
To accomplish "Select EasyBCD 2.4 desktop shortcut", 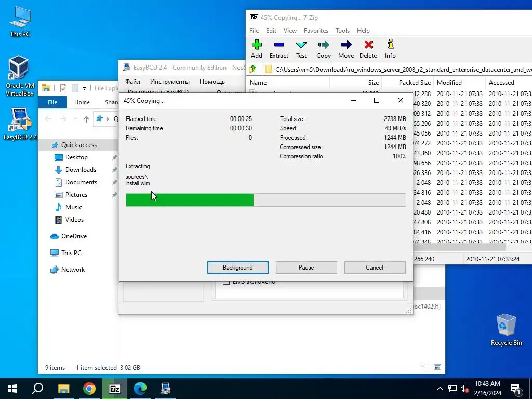I will [x=20, y=124].
